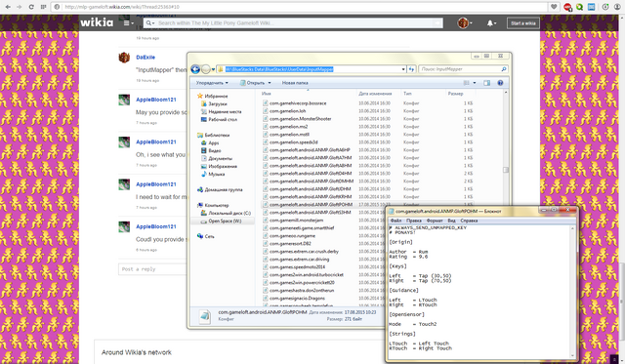Screen dimensions: 625x364
Task: Open Правка menu in Notepad
Action: pos(414,221)
